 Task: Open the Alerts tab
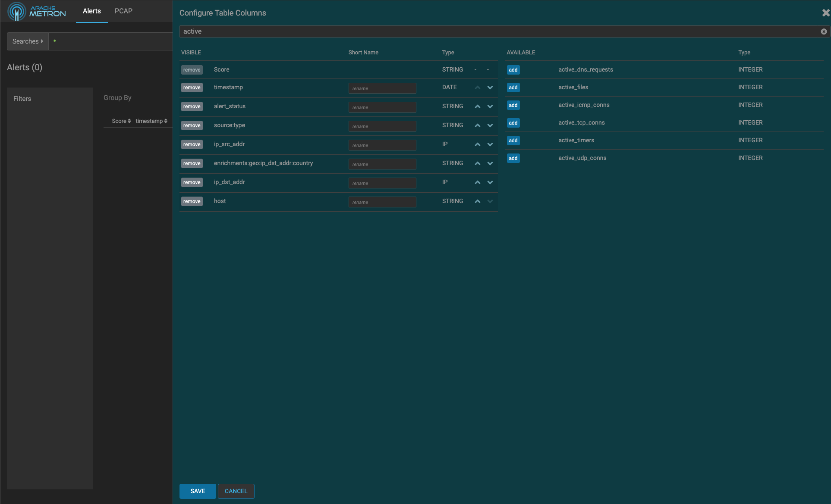pyautogui.click(x=91, y=11)
